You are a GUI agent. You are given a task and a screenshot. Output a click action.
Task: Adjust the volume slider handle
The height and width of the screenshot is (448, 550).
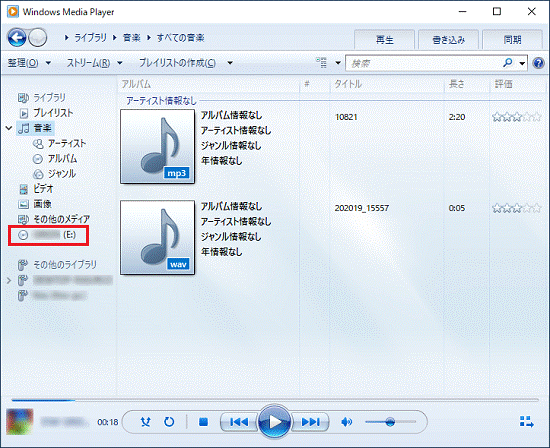tap(390, 422)
